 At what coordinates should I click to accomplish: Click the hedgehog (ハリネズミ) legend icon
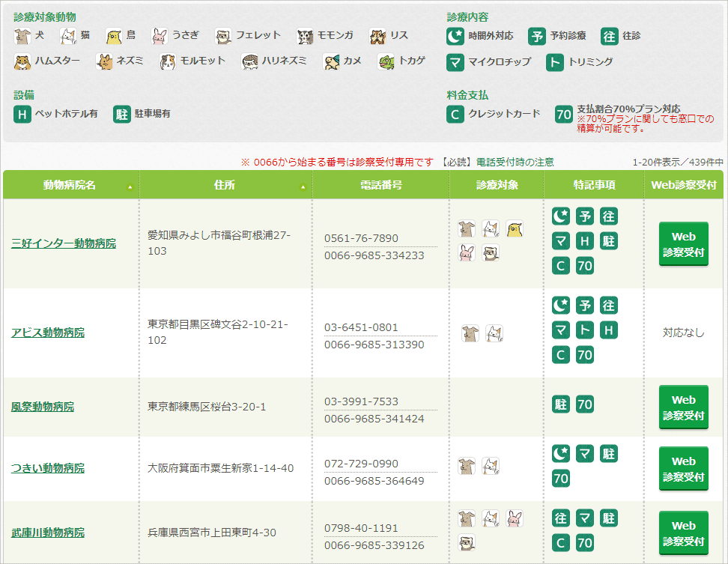(x=250, y=61)
